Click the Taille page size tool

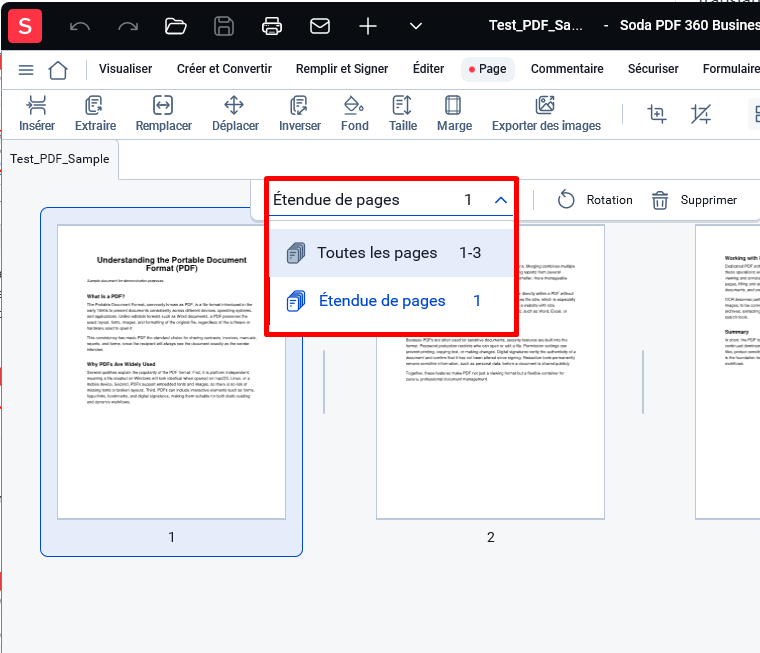pyautogui.click(x=402, y=114)
